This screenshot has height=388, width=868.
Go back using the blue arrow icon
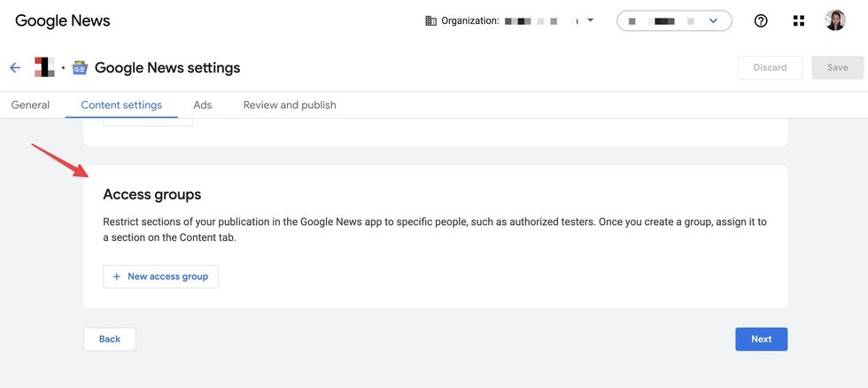[x=15, y=67]
